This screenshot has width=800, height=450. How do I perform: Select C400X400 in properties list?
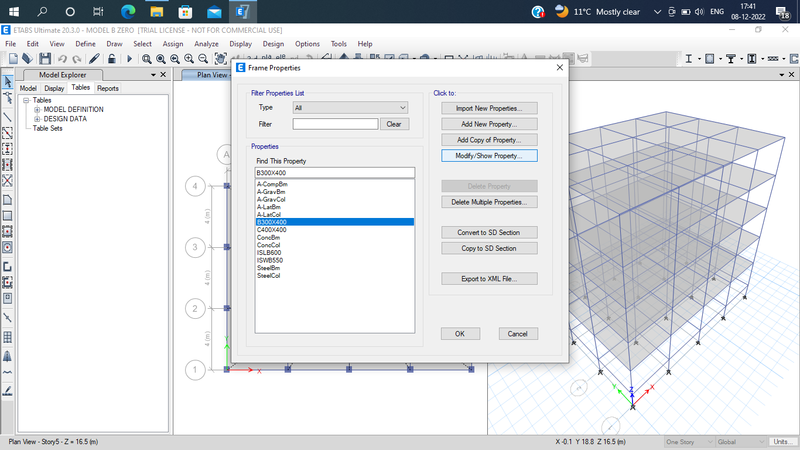pos(334,230)
